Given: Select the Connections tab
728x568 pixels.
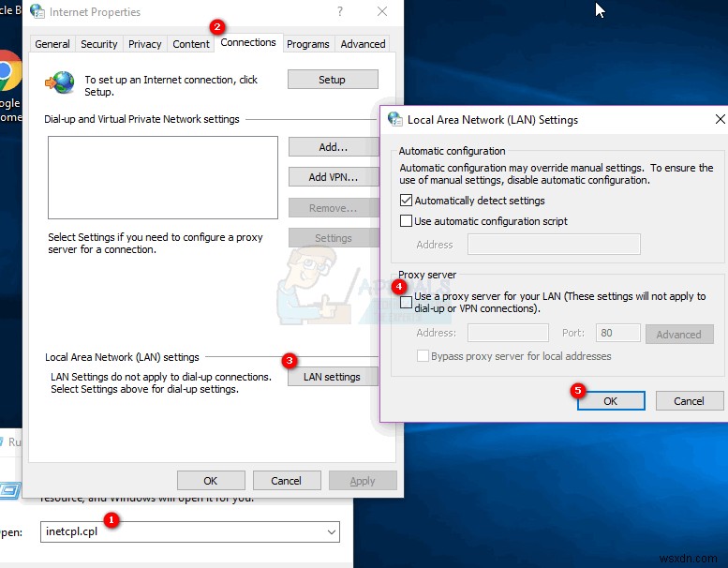Looking at the screenshot, I should (248, 43).
